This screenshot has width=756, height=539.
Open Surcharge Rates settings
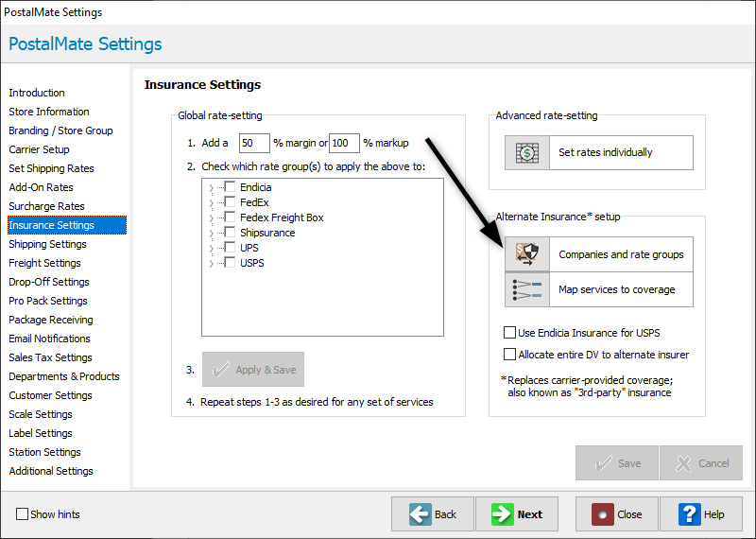(46, 206)
